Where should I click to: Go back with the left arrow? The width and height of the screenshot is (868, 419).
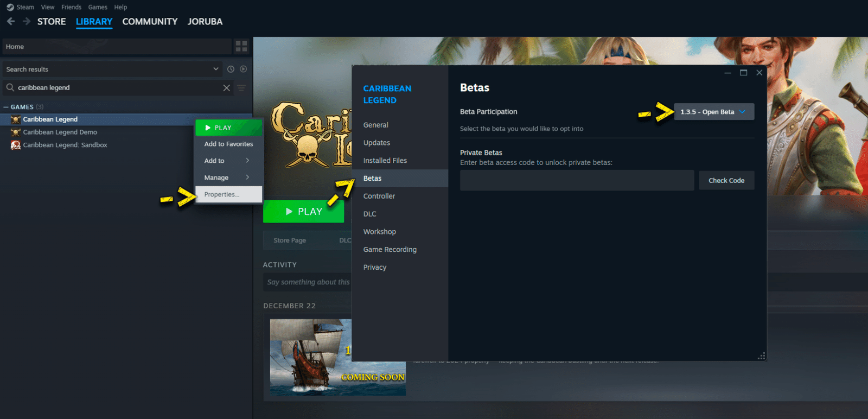pyautogui.click(x=11, y=21)
